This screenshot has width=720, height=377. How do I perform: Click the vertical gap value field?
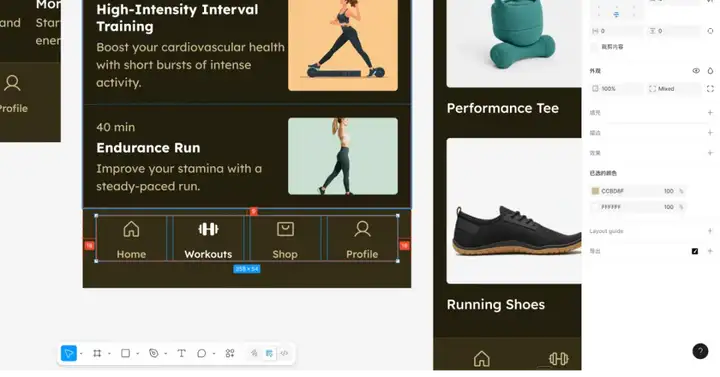pyautogui.click(x=674, y=31)
